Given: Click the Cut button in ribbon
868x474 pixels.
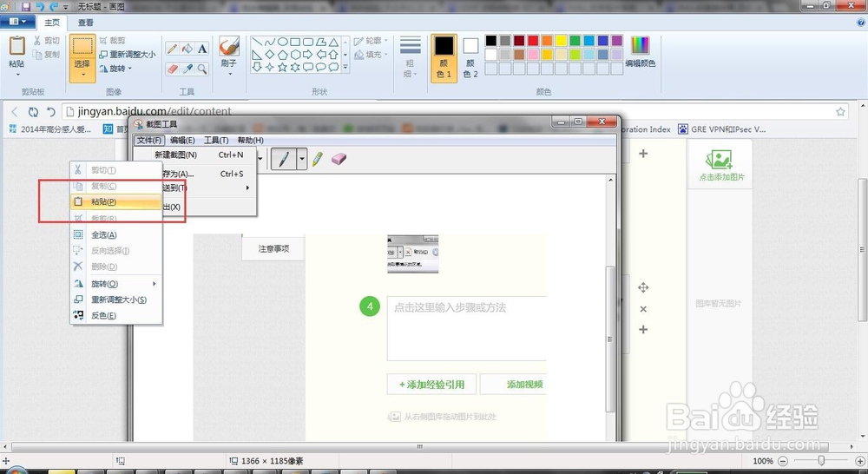Looking at the screenshot, I should point(47,41).
